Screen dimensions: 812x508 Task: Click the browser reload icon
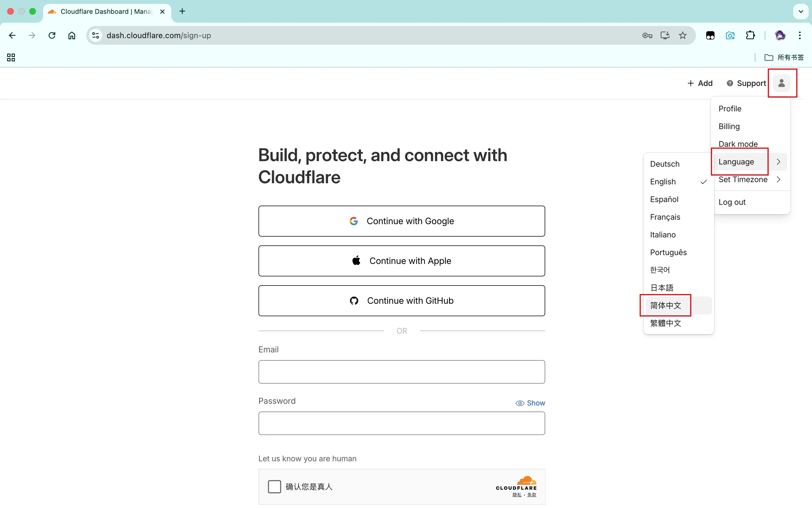[x=52, y=35]
